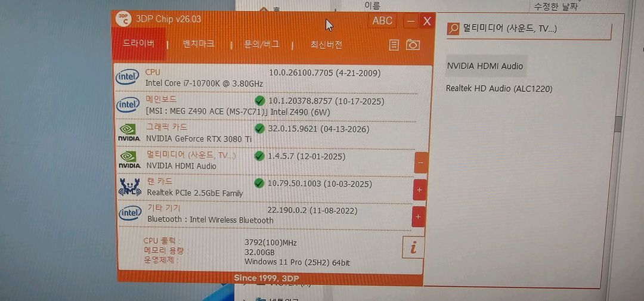
Task: Select Realtek HD Audio (ALC1220) in side panel
Action: [x=499, y=88]
